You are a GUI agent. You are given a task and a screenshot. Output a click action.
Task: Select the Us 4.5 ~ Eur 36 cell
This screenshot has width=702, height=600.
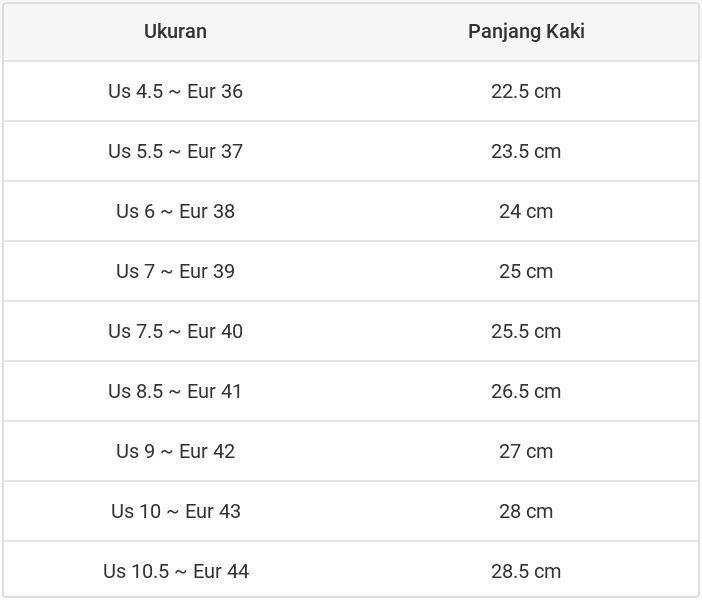point(175,91)
